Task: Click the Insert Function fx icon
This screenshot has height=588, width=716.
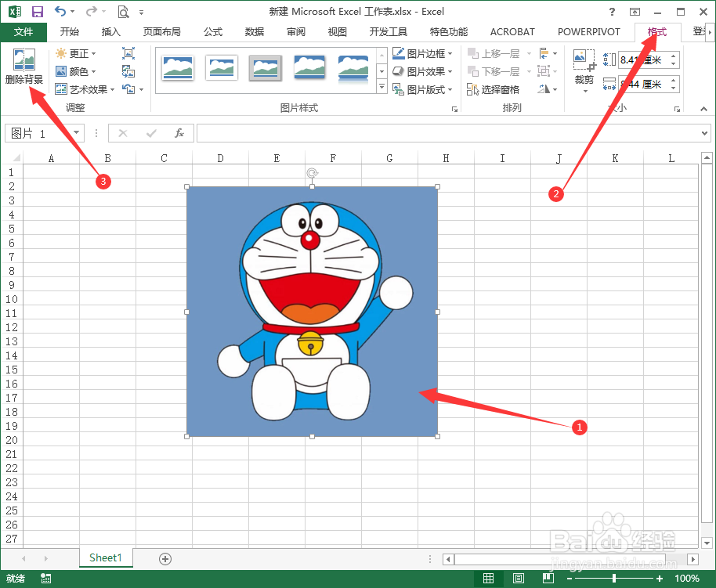Action: (x=179, y=133)
